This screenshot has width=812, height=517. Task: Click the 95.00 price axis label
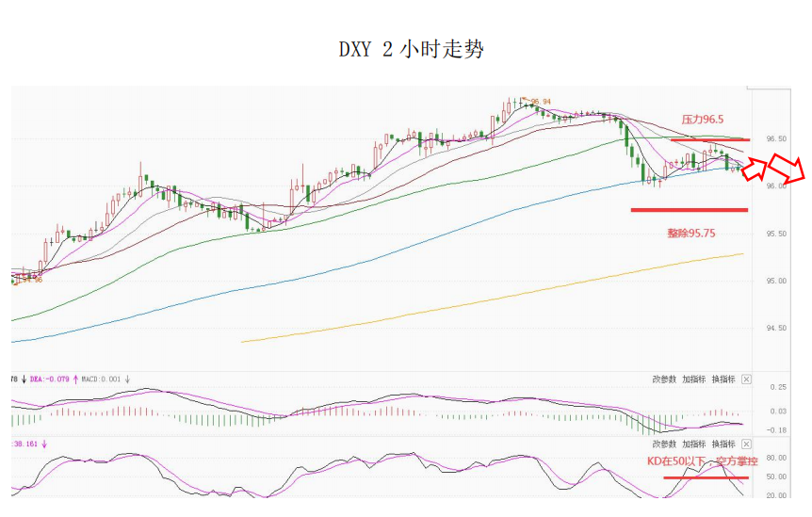coord(776,281)
